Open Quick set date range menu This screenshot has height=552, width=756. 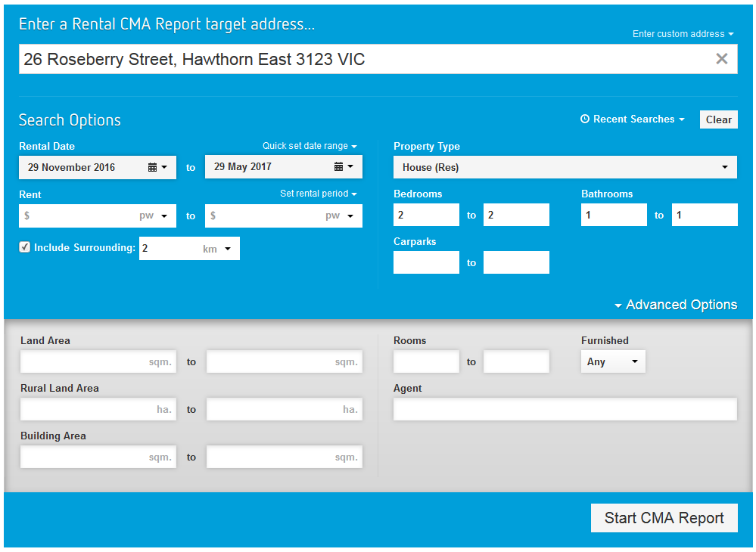point(310,146)
